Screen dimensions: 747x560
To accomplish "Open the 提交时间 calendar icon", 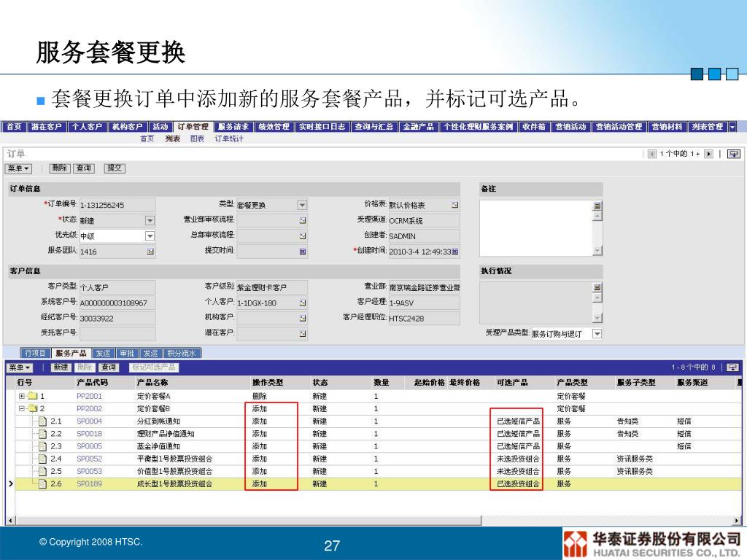I will 303,252.
